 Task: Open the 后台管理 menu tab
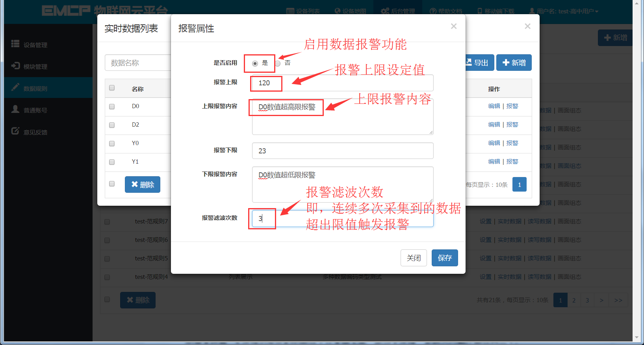coord(398,11)
